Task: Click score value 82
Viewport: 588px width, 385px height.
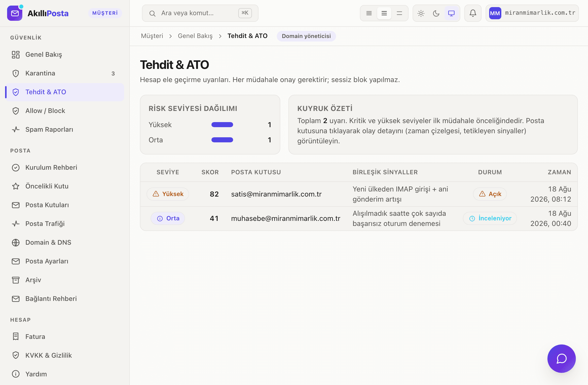Action: 214,194
